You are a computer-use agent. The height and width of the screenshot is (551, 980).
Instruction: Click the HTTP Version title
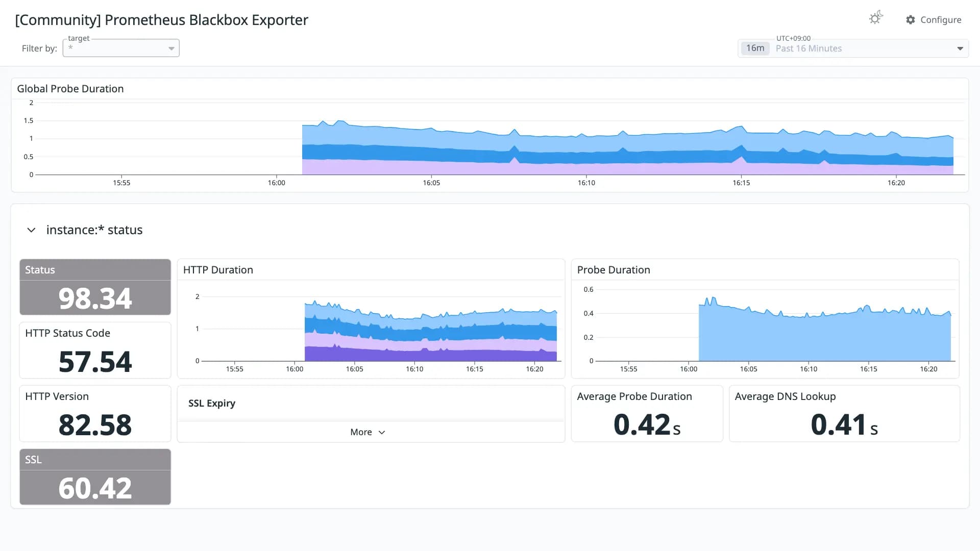click(57, 396)
